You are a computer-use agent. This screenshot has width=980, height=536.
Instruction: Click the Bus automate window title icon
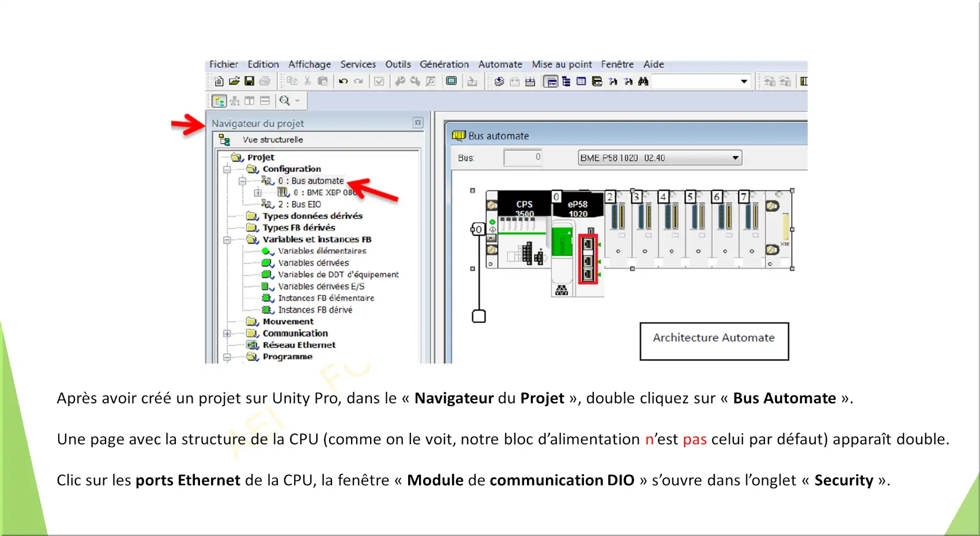[459, 136]
